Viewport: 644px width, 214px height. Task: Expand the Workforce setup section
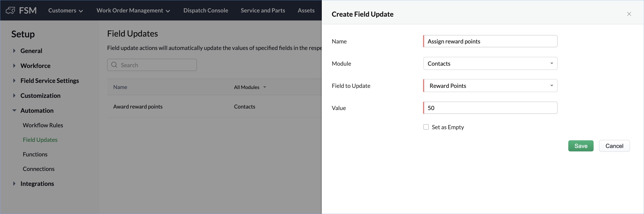[14, 66]
